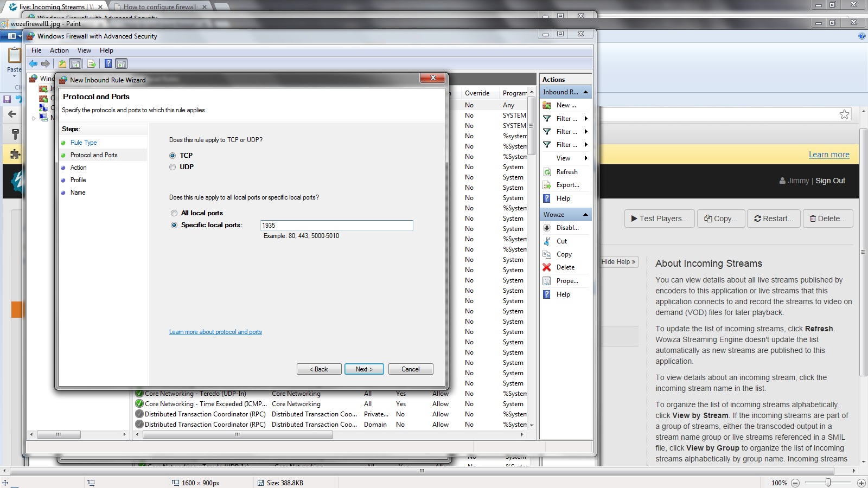Click the Next button in wizard

coord(364,369)
